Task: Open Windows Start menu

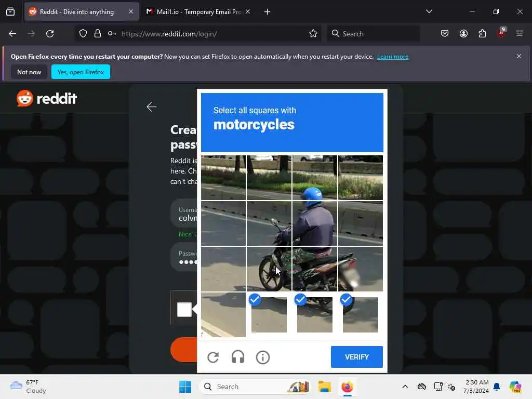Action: click(x=185, y=387)
